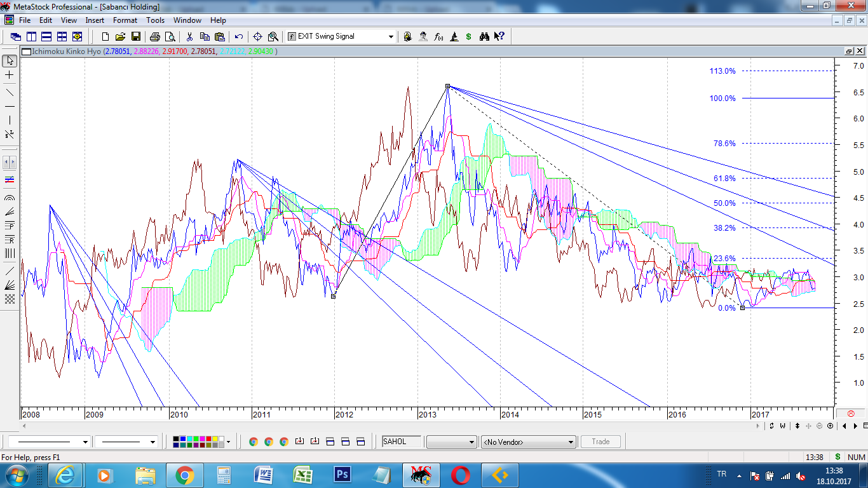Open the Indicator Builder f(x) icon

click(x=438, y=37)
